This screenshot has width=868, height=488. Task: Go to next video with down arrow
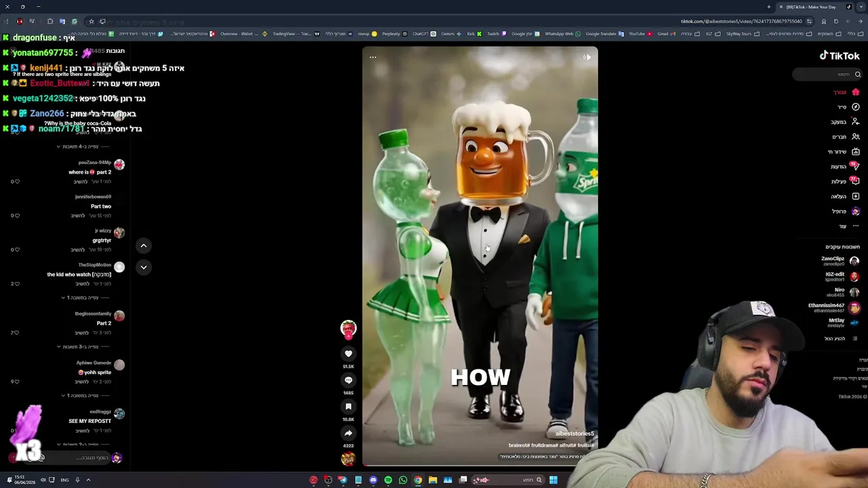pyautogui.click(x=144, y=267)
